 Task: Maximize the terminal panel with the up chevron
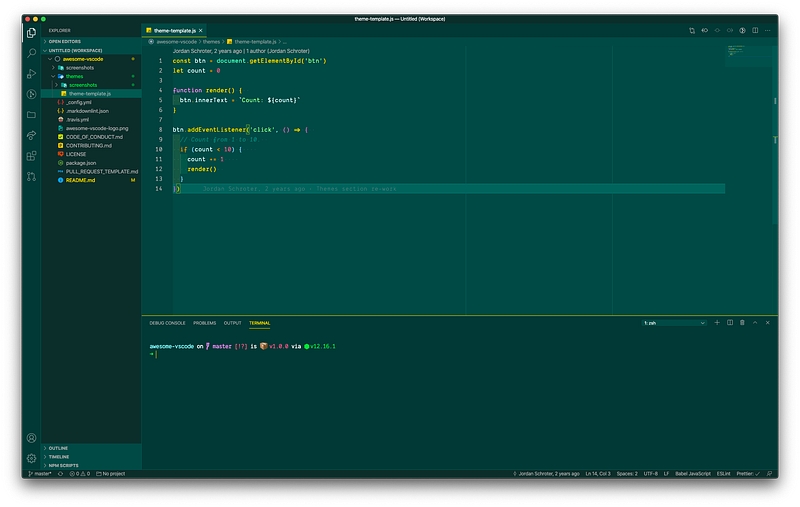pyautogui.click(x=755, y=323)
